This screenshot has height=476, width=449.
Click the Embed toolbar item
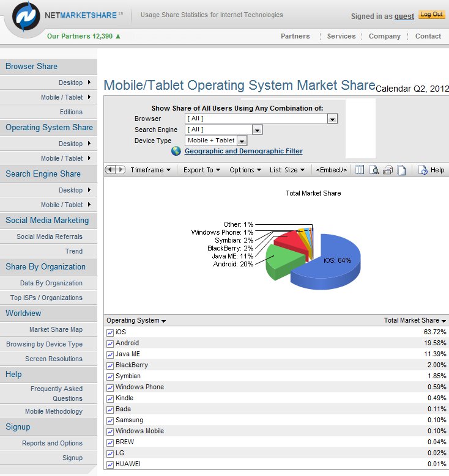[x=331, y=170]
